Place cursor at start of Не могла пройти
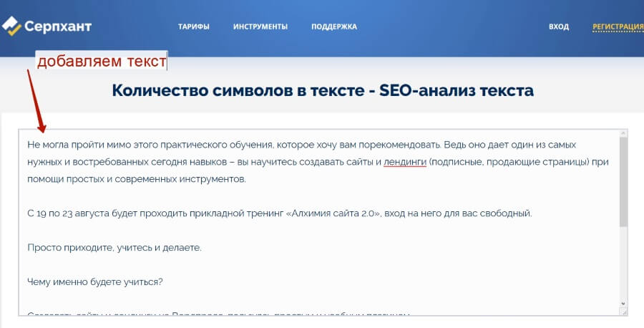The width and height of the screenshot is (644, 328). (x=28, y=145)
